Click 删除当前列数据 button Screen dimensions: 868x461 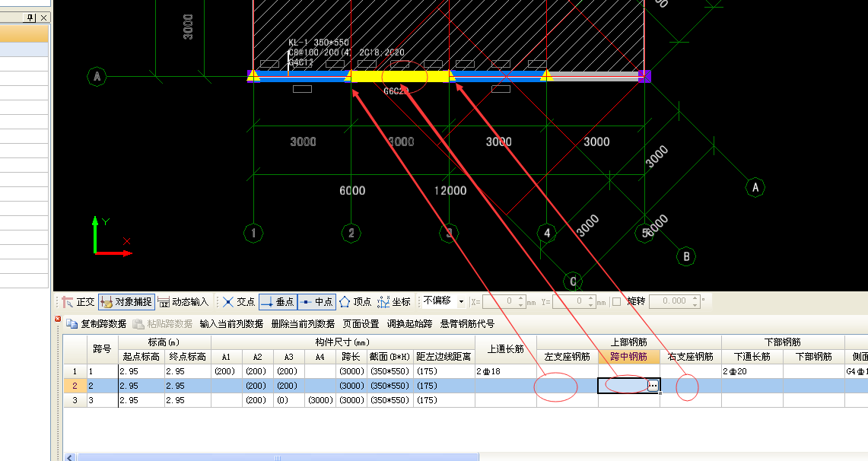[x=303, y=324]
